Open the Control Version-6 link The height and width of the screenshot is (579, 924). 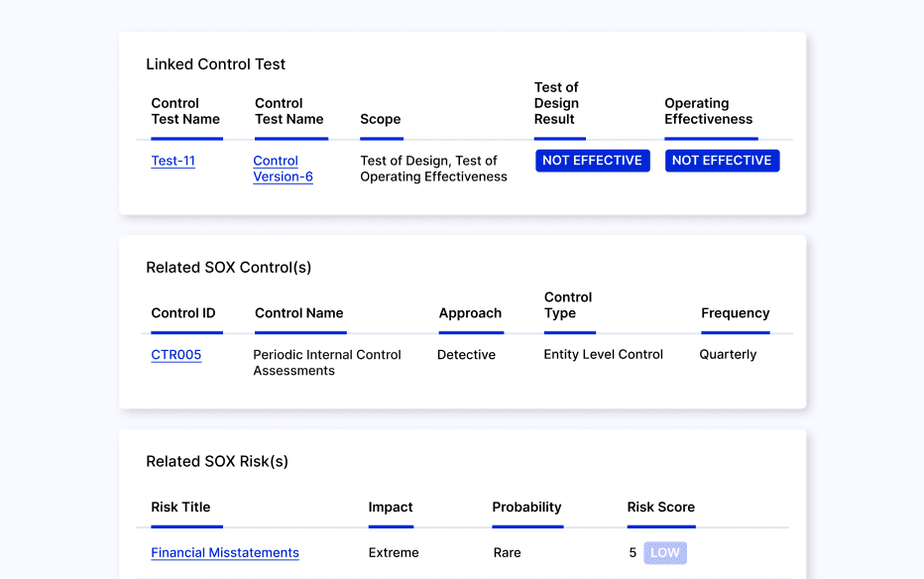tap(283, 169)
